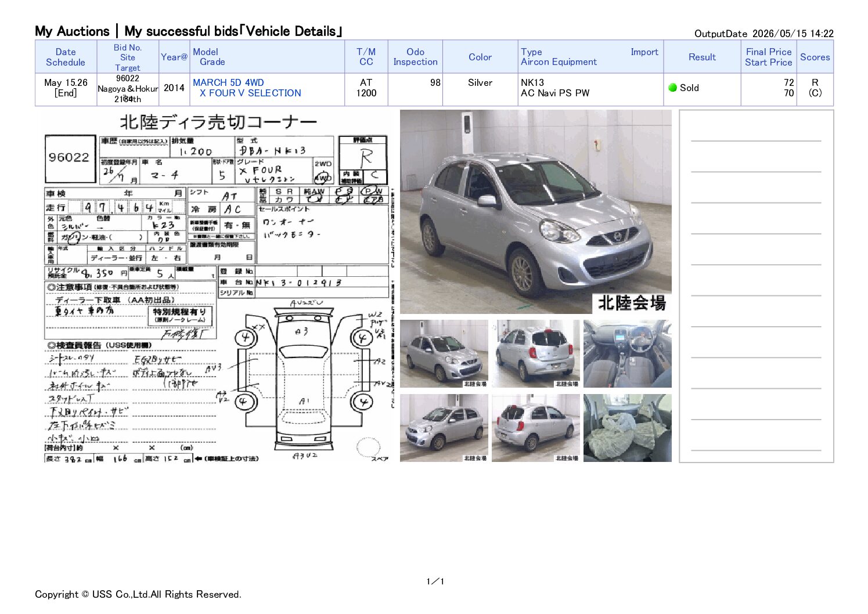Viewport: 868px width, 614px height.
Task: Click the 'AC Navi PS PW' equipment text
Action: coord(555,93)
